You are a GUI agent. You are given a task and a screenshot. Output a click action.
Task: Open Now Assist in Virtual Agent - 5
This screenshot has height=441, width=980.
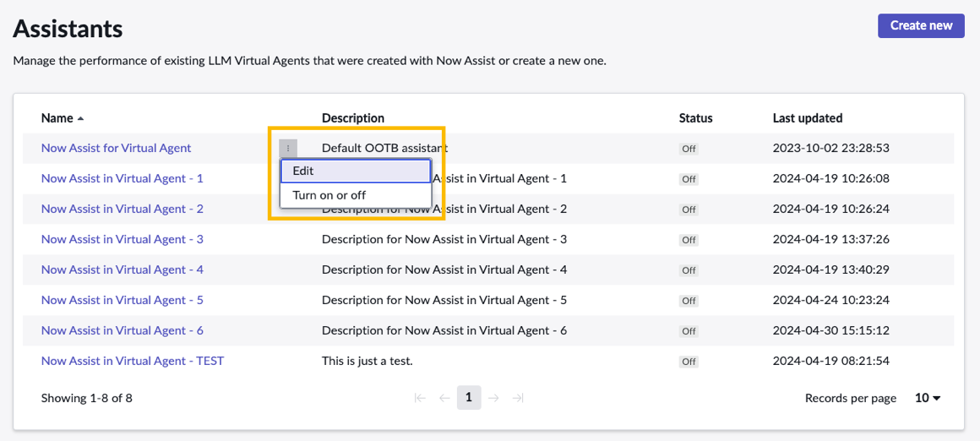(122, 300)
